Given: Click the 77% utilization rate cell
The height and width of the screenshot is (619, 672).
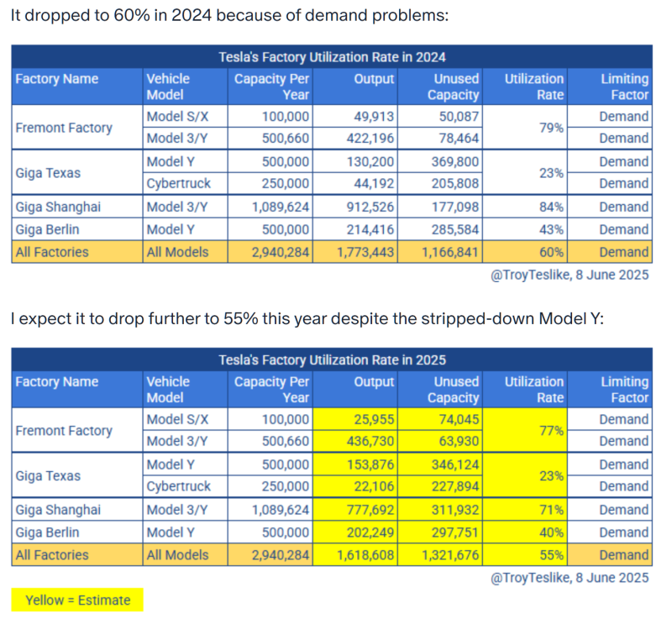Looking at the screenshot, I should (525, 430).
